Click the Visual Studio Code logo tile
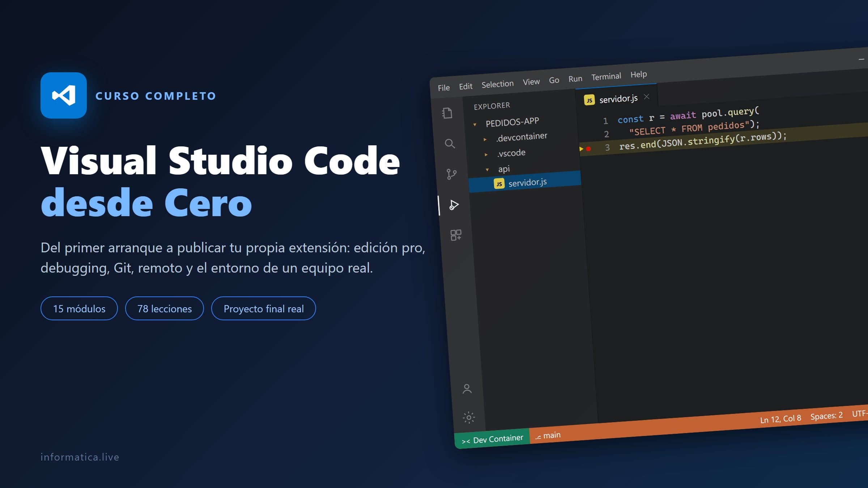This screenshot has width=868, height=488. coord(64,95)
